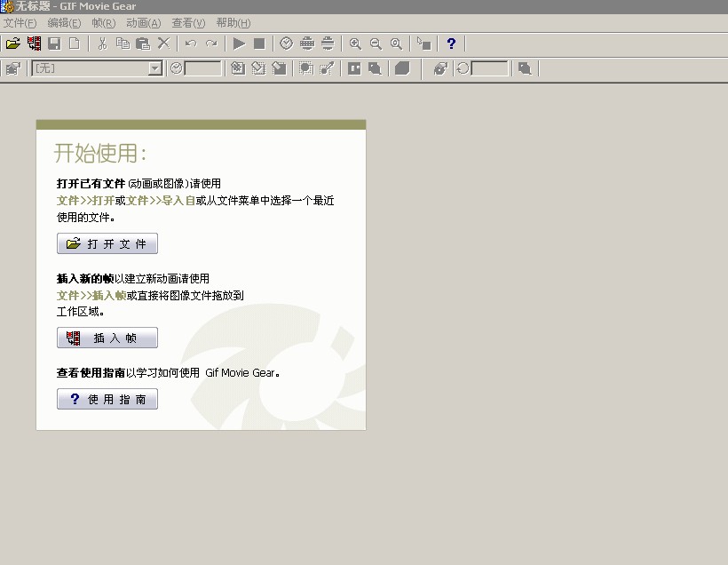Click the blank page new animation icon
This screenshot has width=728, height=565.
click(x=75, y=44)
